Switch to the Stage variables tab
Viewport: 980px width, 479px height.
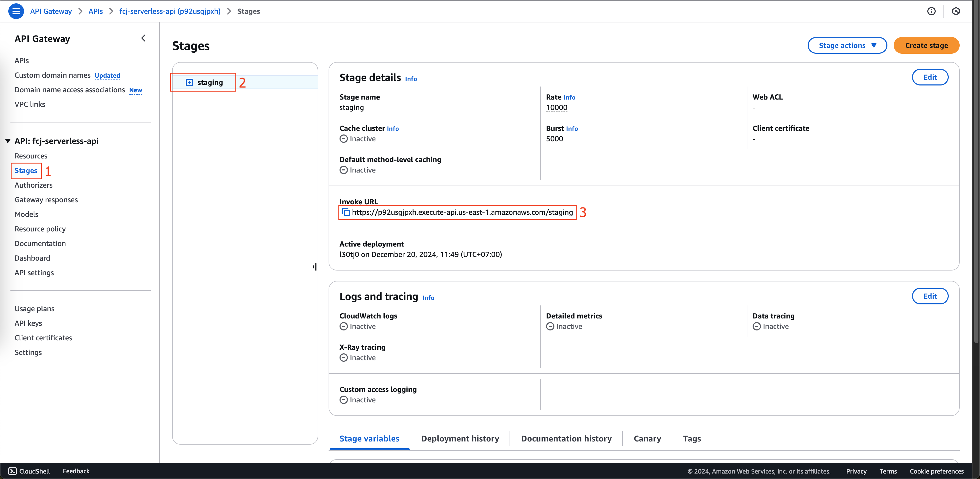(x=369, y=439)
